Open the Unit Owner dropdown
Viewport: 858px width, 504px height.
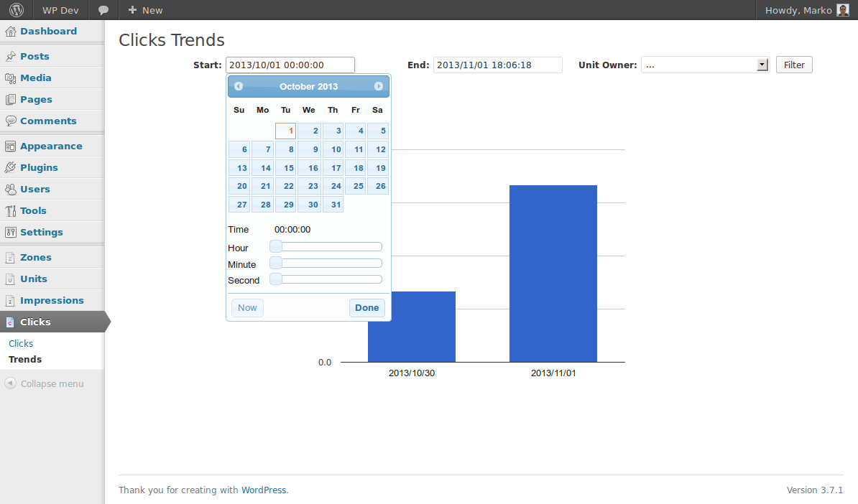coord(705,65)
